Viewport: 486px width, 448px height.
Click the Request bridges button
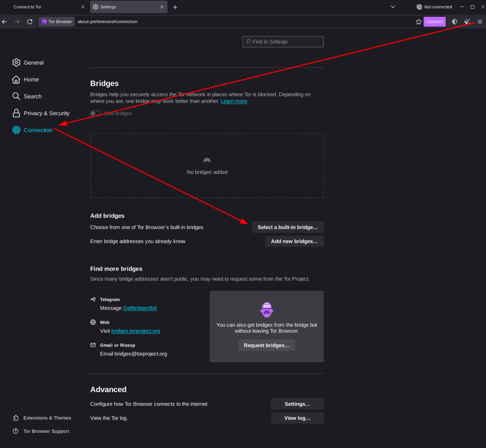coord(267,345)
